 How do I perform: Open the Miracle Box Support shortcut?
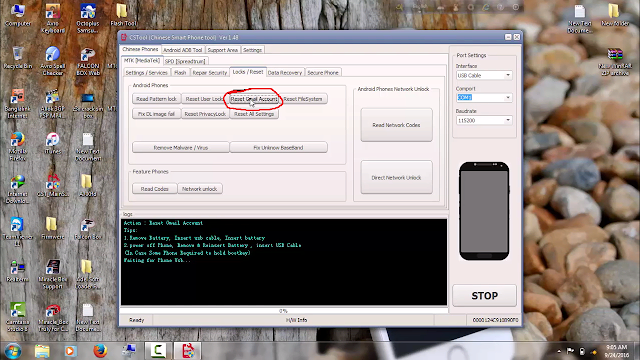(x=53, y=274)
